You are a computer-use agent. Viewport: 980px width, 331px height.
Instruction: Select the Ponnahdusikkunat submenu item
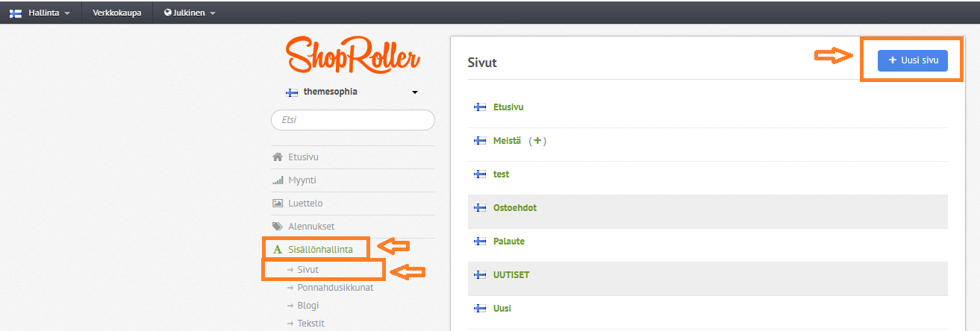pos(335,288)
